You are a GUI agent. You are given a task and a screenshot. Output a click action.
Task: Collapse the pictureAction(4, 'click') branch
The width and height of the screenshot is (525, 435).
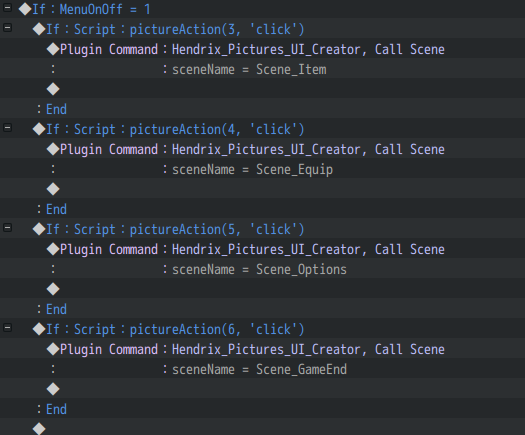7,128
